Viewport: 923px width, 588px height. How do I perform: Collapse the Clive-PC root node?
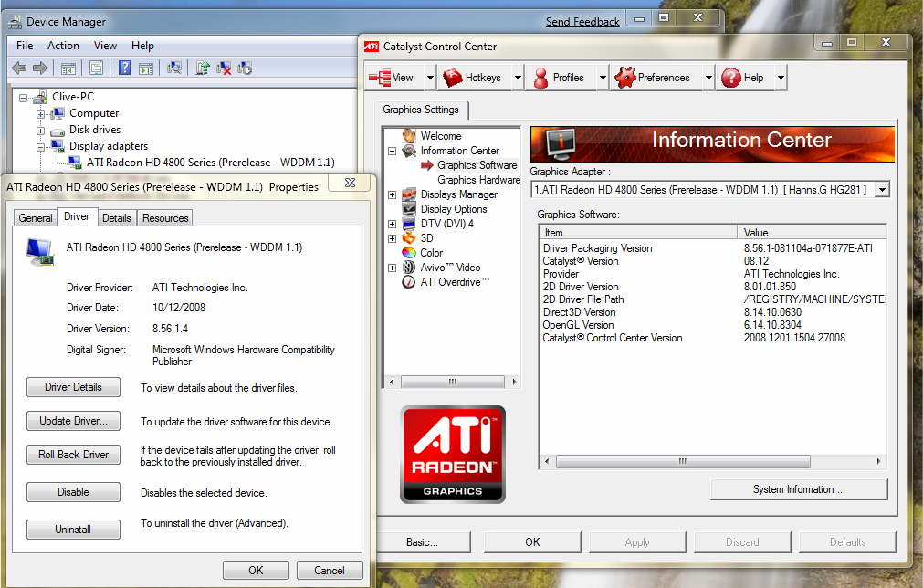pos(23,98)
